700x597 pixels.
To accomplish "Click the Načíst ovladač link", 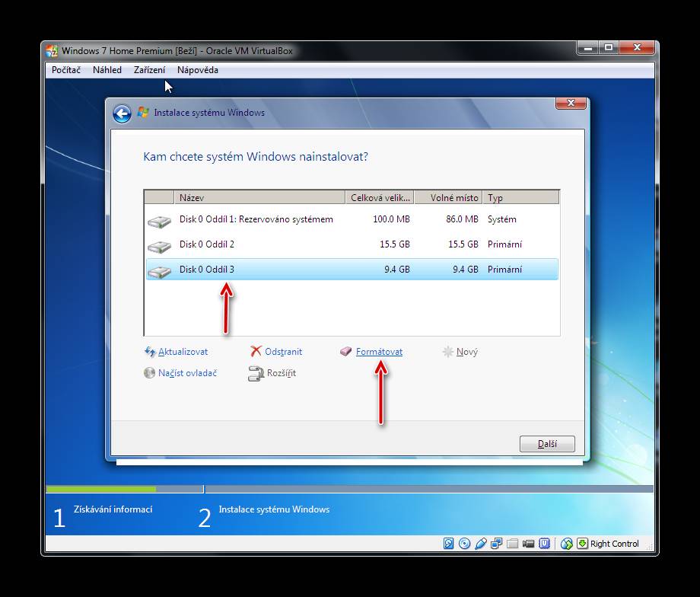I will click(x=187, y=372).
